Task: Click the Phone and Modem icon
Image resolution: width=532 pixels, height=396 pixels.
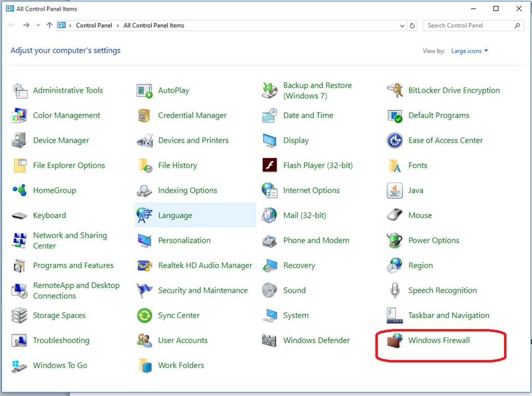Action: 270,241
